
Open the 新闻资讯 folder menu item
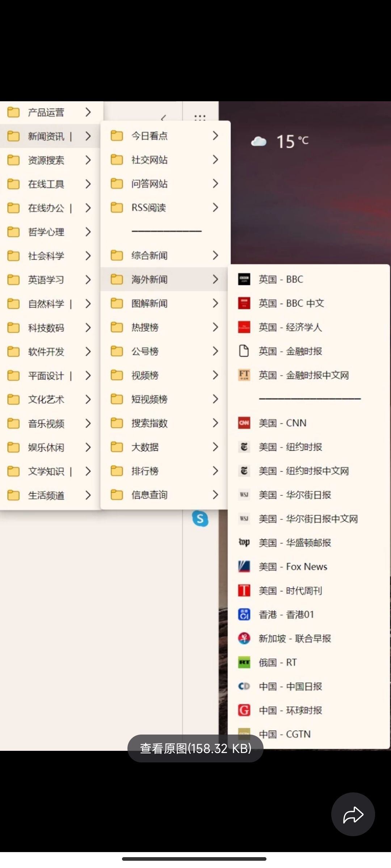[50, 136]
